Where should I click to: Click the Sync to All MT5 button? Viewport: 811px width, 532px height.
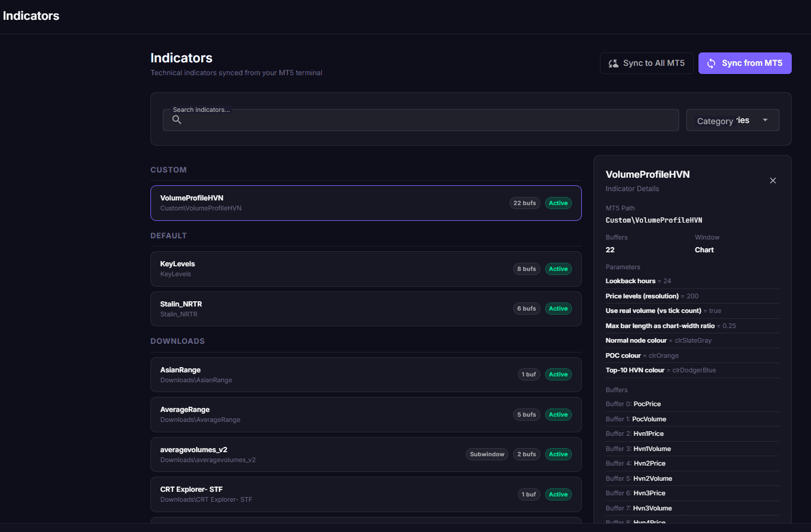tap(646, 63)
